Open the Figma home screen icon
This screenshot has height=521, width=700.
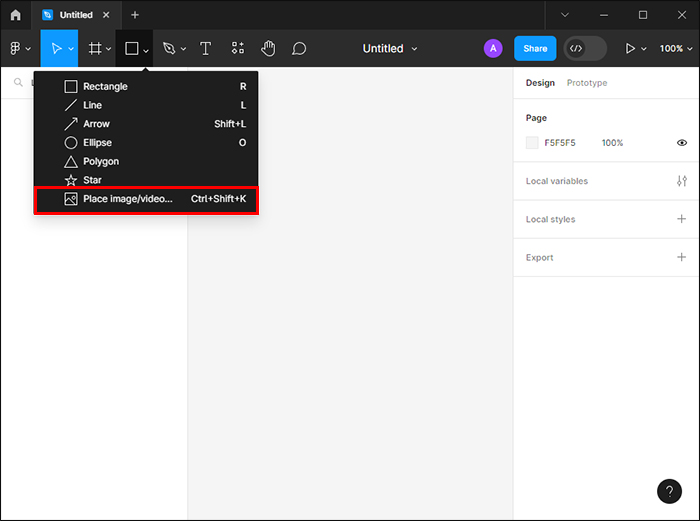16,15
